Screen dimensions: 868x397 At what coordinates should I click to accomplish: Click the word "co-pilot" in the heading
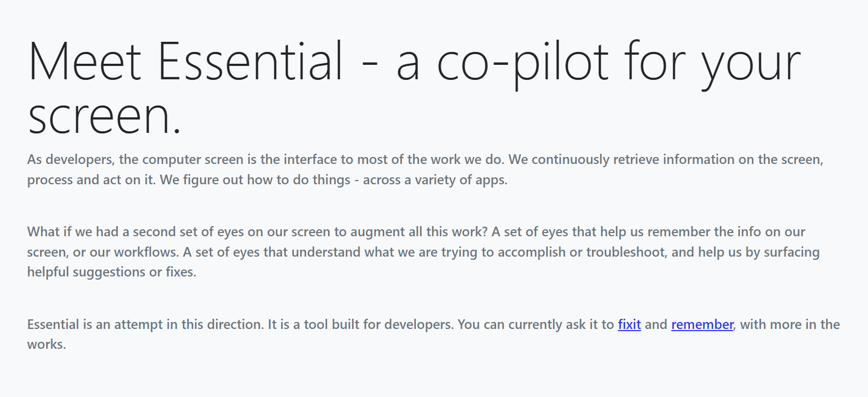pyautogui.click(x=522, y=63)
